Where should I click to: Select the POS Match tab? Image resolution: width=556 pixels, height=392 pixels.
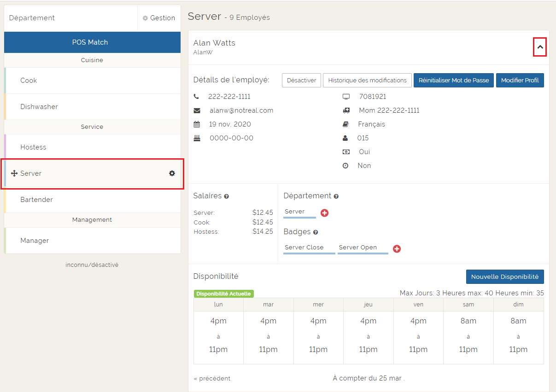92,42
